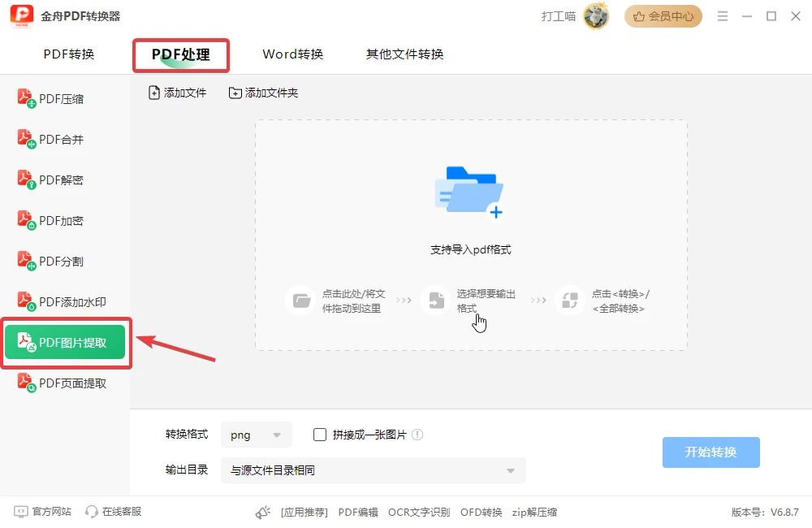Screen dimensions: 812x528
Task: Open the PDF添加水印 tool
Action: pos(63,301)
